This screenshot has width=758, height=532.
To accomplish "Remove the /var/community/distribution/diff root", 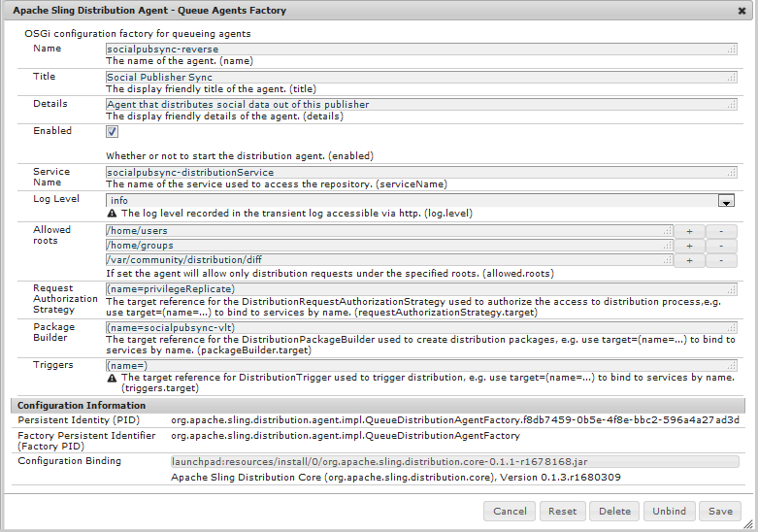I will [x=721, y=261].
